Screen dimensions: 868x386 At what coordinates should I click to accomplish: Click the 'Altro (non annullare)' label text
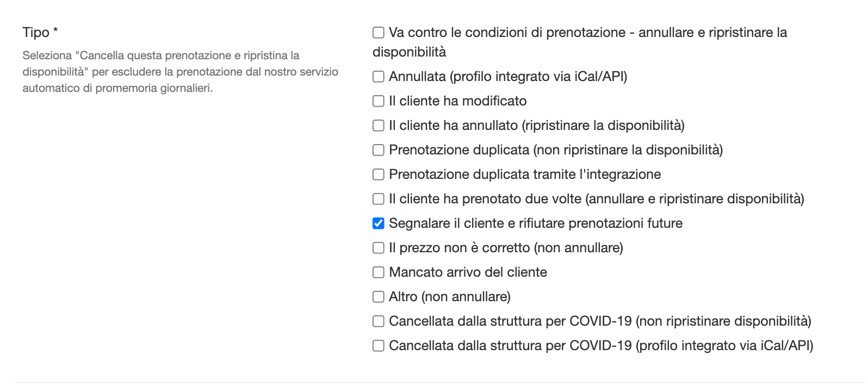coord(450,297)
